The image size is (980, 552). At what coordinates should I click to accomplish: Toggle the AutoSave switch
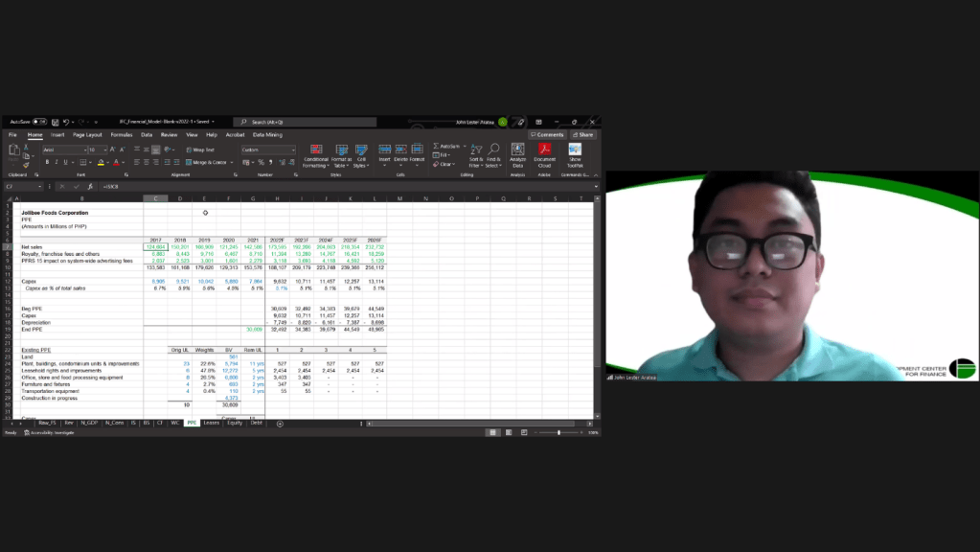(x=40, y=122)
